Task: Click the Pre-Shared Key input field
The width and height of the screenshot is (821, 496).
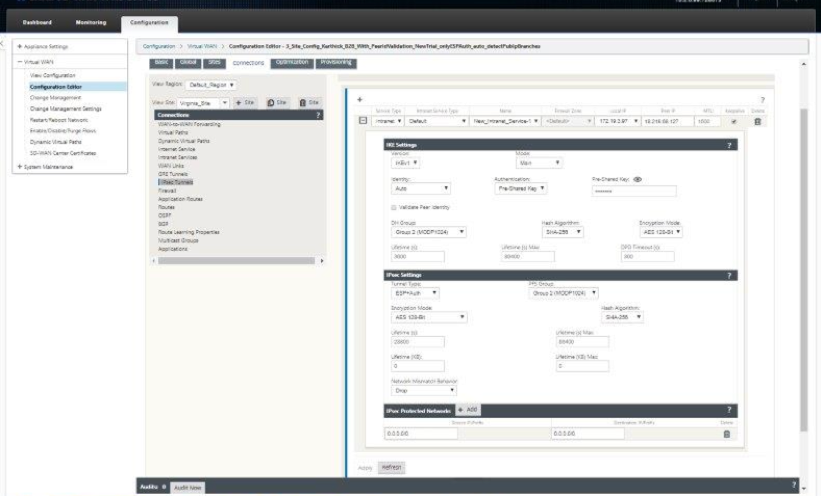Action: pyautogui.click(x=634, y=192)
